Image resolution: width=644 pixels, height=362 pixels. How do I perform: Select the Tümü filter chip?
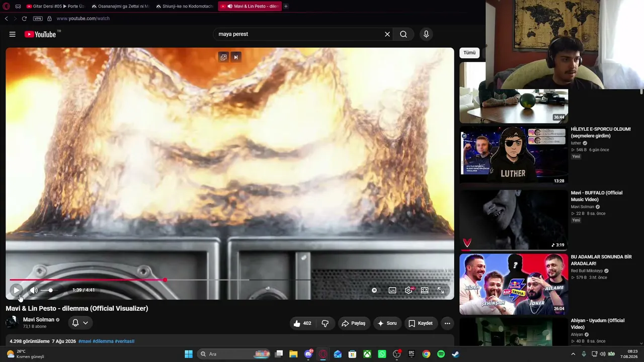[x=469, y=53]
